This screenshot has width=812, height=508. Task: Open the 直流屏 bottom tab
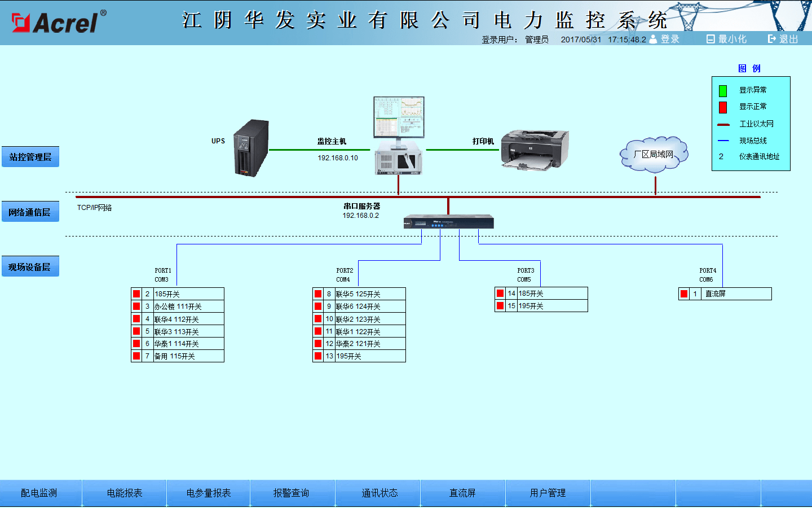(463, 493)
